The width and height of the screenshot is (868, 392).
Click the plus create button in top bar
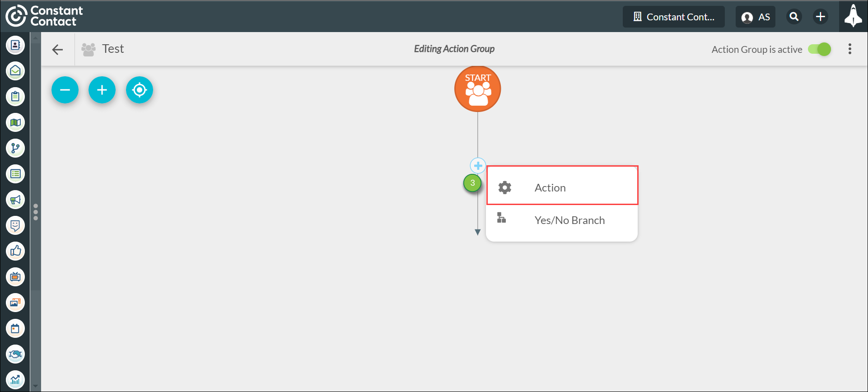(821, 17)
